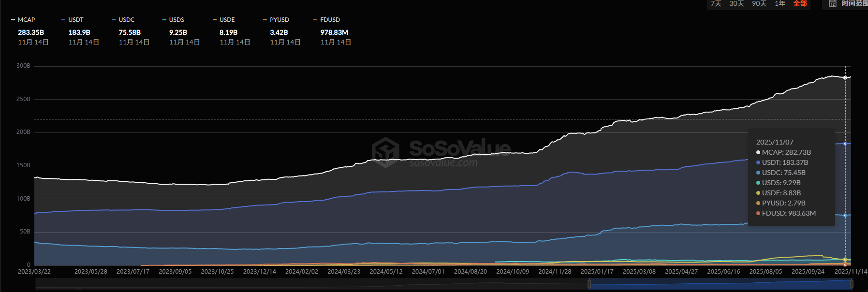Click the calendar icon for time range
868x292 pixels.
pos(832,4)
